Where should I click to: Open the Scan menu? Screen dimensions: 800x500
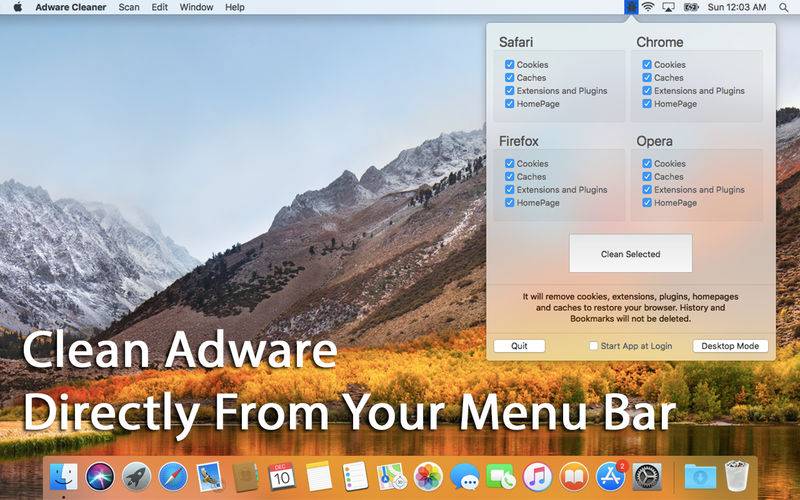(x=129, y=7)
